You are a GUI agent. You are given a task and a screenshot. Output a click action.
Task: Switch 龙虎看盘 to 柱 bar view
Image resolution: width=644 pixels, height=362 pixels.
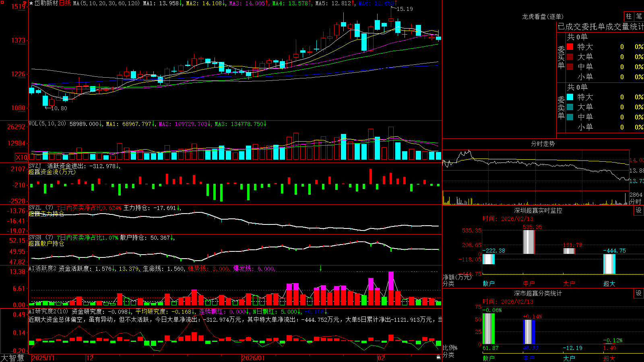coord(629,16)
